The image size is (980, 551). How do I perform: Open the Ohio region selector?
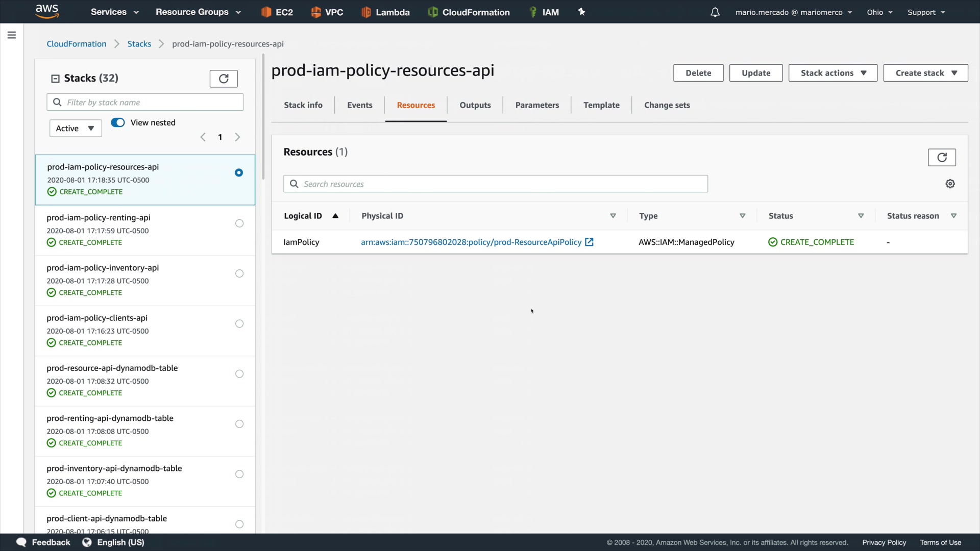coord(879,12)
